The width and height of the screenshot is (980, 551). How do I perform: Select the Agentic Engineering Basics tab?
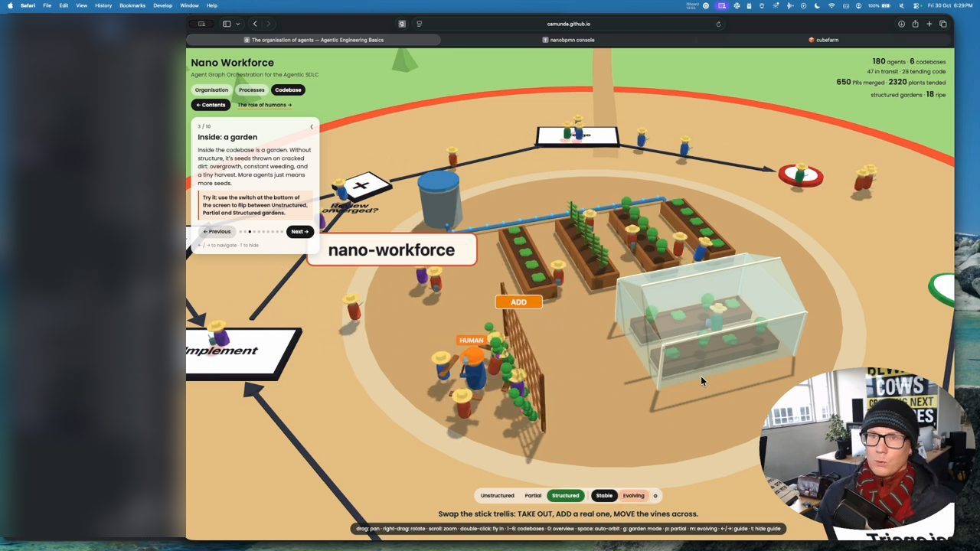(314, 40)
